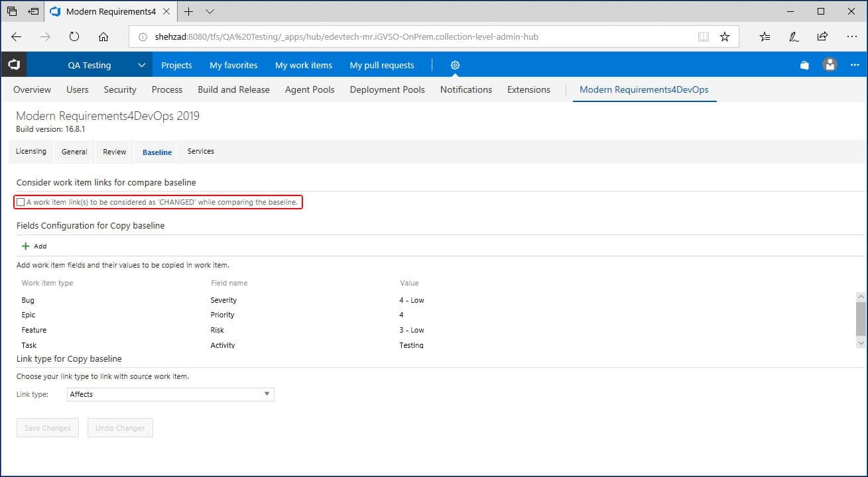
Task: Open Extensions tab
Action: pyautogui.click(x=528, y=89)
